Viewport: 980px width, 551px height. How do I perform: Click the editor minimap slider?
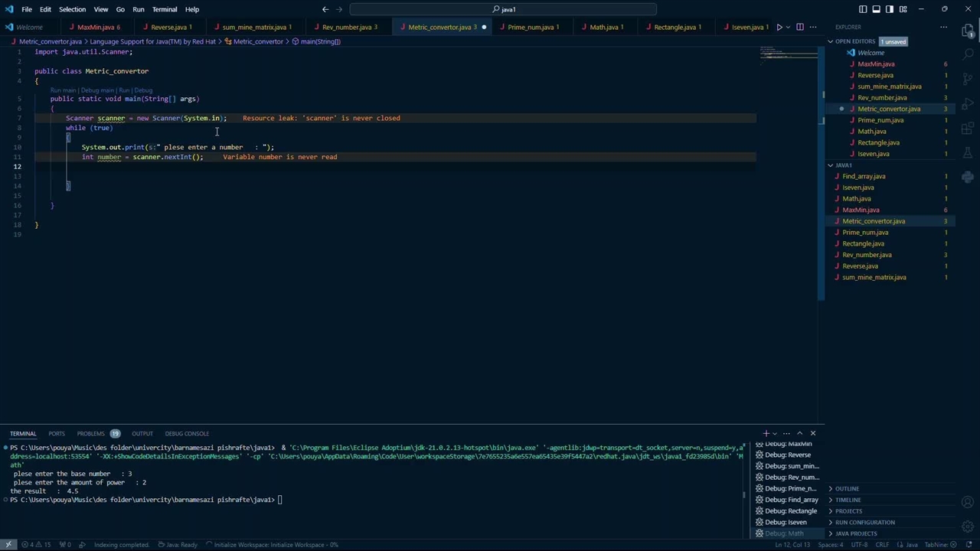tap(789, 54)
